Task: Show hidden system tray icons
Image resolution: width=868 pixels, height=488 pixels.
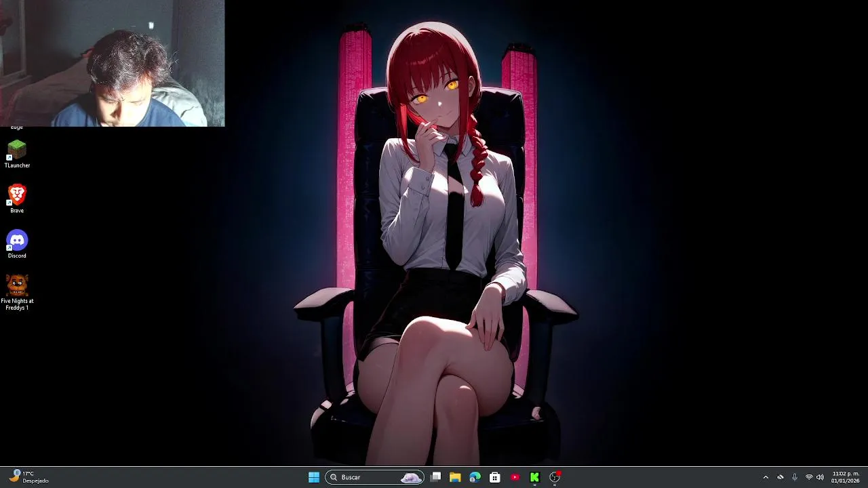Action: [x=766, y=477]
